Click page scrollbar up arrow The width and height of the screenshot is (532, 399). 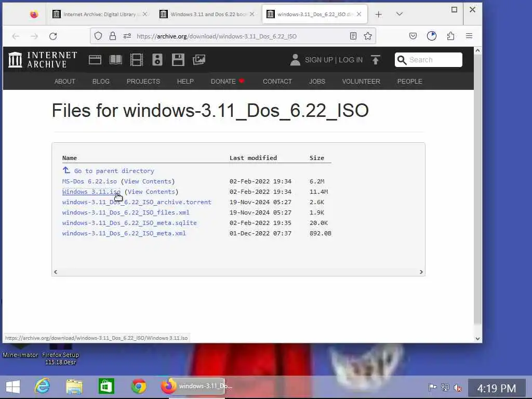click(478, 51)
